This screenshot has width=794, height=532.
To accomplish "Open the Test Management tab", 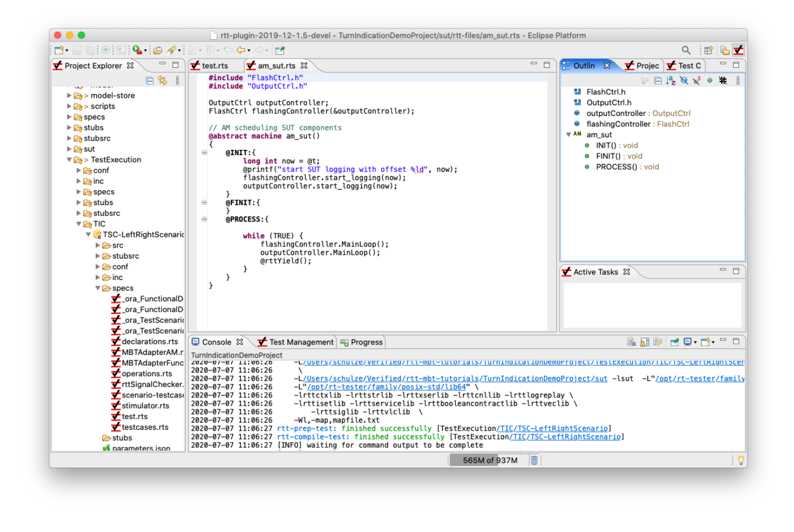I will 295,342.
